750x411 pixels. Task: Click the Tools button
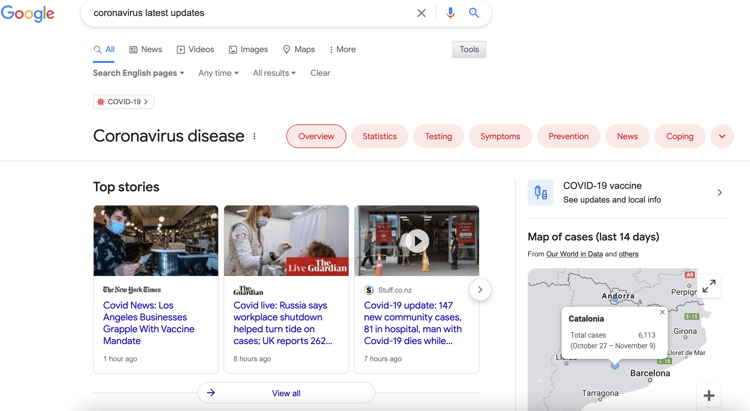[x=469, y=49]
